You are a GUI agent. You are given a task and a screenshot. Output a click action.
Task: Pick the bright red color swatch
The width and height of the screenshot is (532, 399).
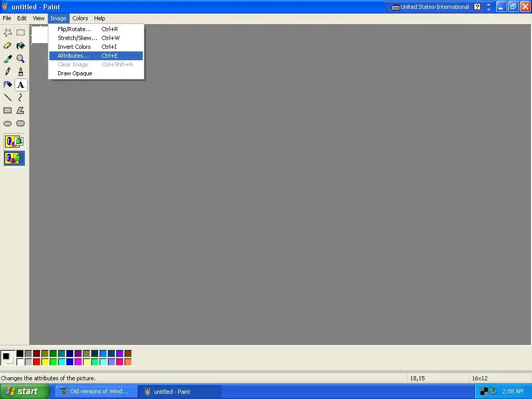[x=37, y=362]
